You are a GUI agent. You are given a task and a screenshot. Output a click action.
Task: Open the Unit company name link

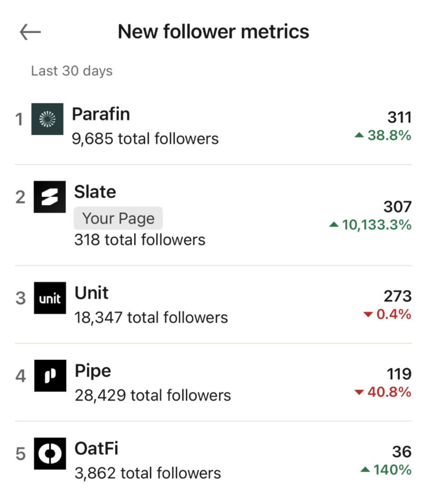(x=91, y=293)
